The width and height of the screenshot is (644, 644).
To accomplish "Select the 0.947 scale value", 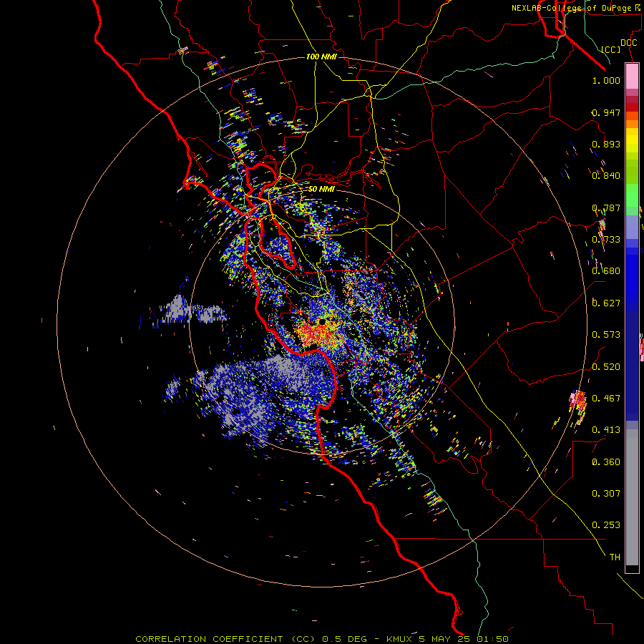I will point(606,112).
